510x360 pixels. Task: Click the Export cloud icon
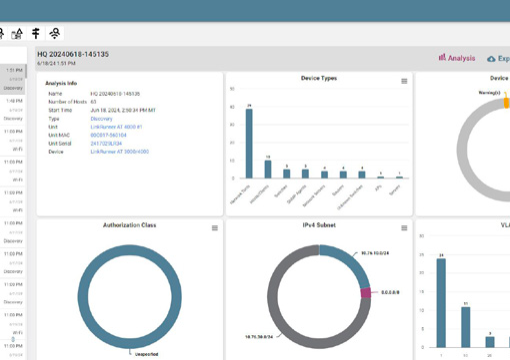491,59
